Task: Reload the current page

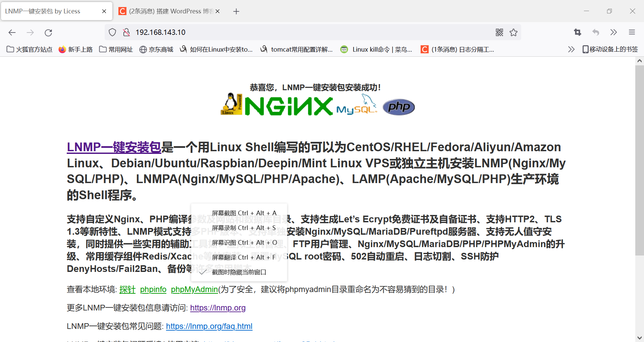Action: (x=48, y=32)
